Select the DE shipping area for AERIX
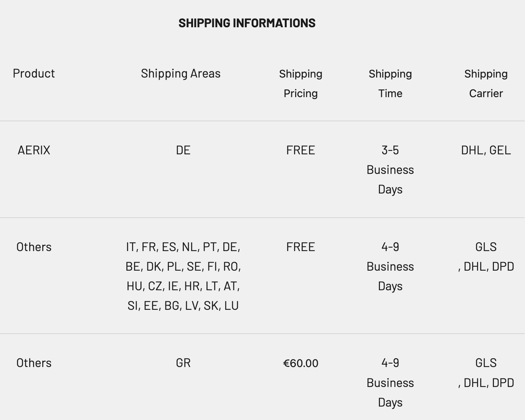 pos(183,150)
